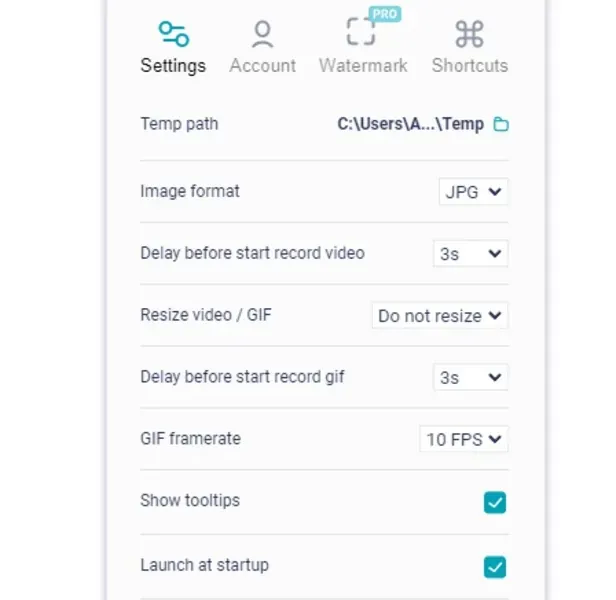Select the 'Settings' tab text label
Image resolution: width=616 pixels, height=600 pixels.
173,66
